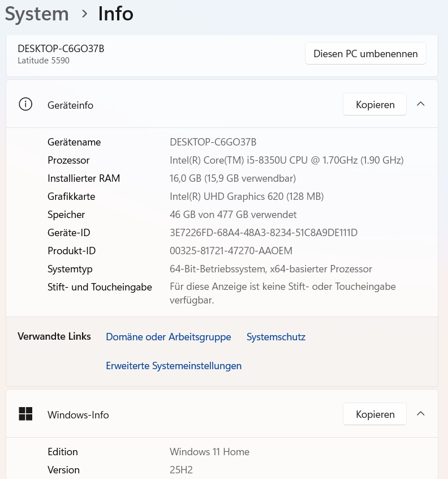The width and height of the screenshot is (448, 479).
Task: Click the Version label
Action: click(x=63, y=470)
